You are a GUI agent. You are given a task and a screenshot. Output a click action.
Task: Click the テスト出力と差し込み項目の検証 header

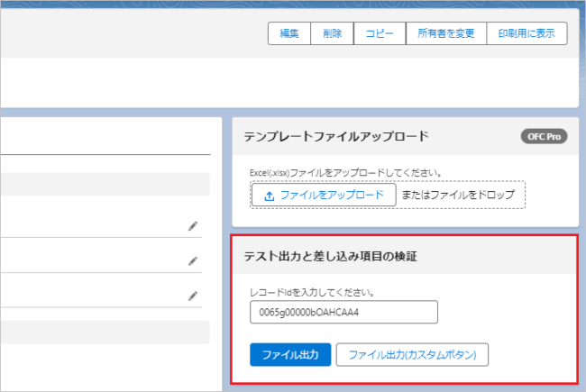[335, 257]
